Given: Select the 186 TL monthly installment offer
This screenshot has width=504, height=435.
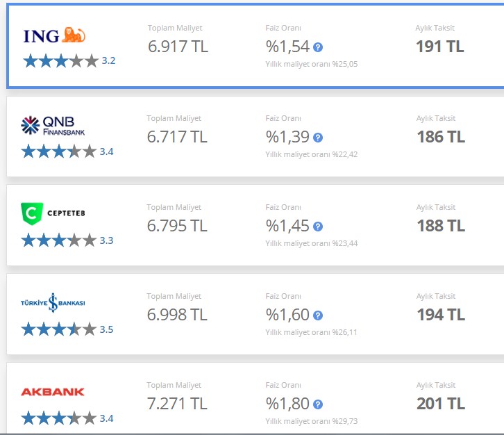Looking at the screenshot, I should (x=255, y=136).
